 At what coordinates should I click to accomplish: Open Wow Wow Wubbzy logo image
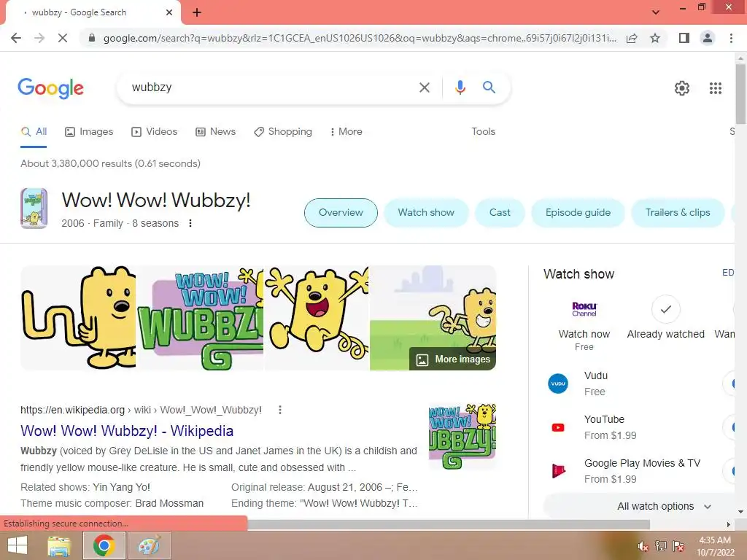200,318
